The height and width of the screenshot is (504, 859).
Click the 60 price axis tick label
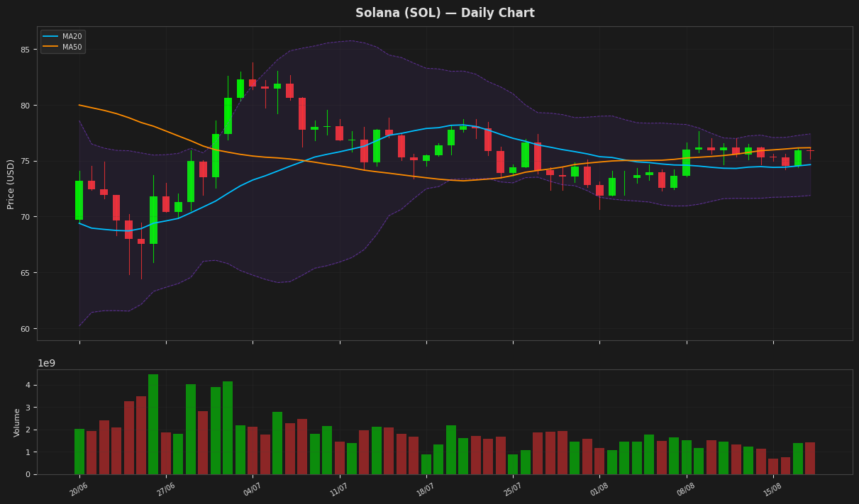pos(25,329)
